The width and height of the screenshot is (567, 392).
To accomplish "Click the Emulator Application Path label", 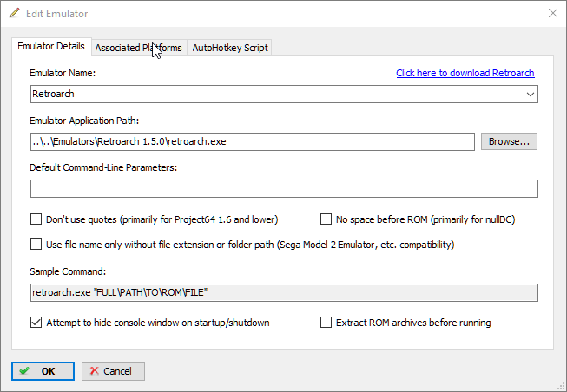I will point(84,121).
